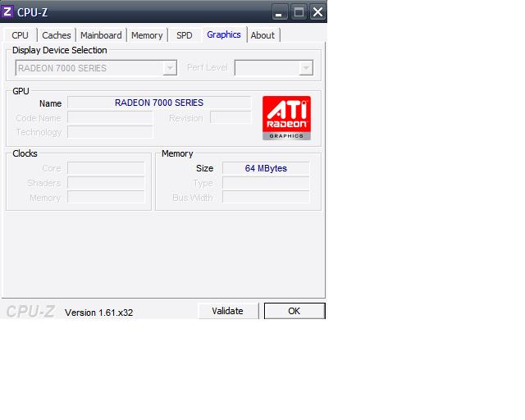Close the CPU-Z window
This screenshot has height=420, width=525.
click(317, 12)
